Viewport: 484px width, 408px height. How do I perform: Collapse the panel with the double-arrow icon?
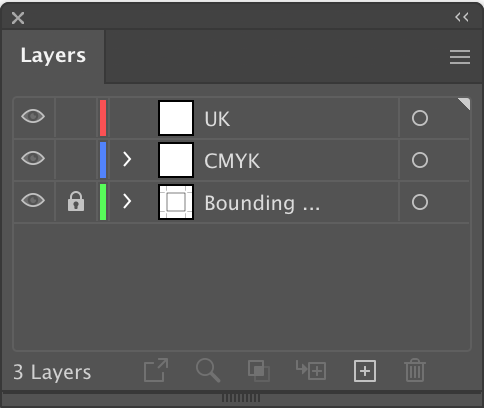click(x=462, y=17)
